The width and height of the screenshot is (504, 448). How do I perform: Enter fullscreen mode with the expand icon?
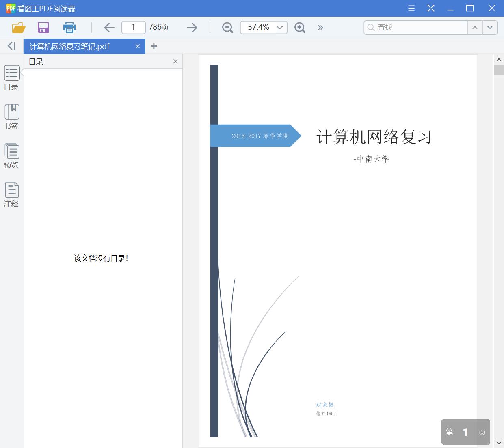click(430, 8)
